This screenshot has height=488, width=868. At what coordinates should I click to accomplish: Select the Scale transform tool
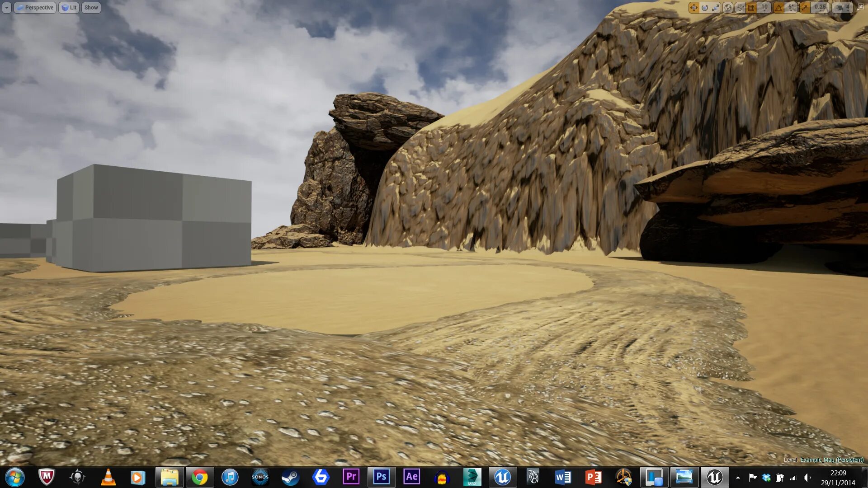pos(716,8)
